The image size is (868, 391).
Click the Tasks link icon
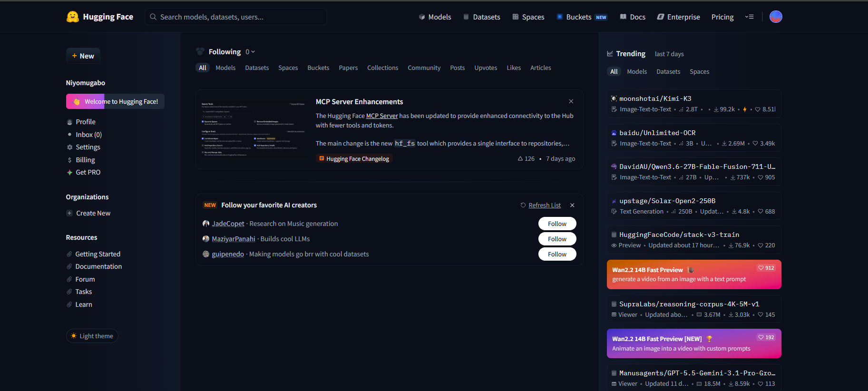point(69,292)
